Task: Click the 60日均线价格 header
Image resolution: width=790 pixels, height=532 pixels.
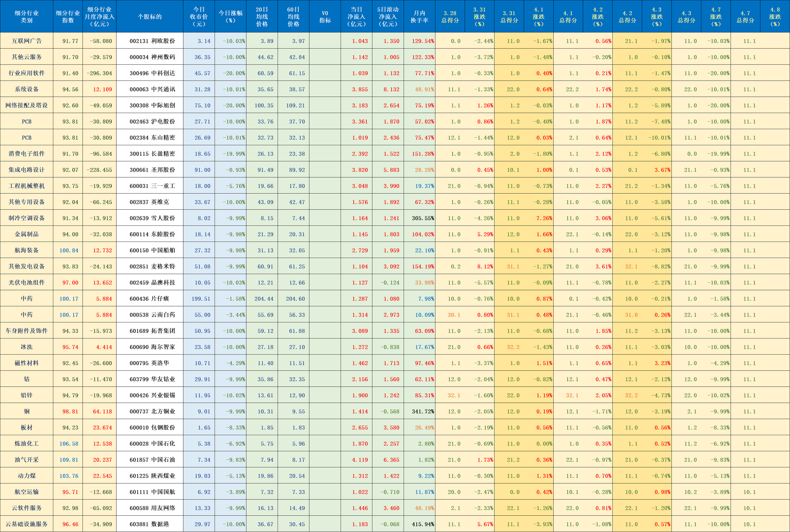Action: click(x=294, y=17)
